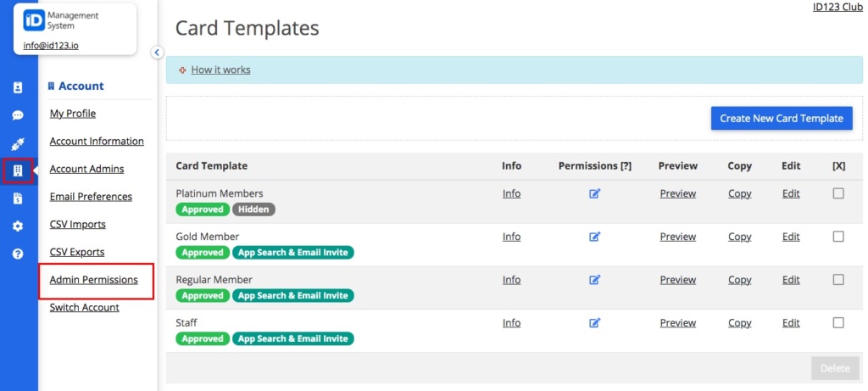This screenshot has width=868, height=391.
Task: Open the info@id123.io account link
Action: pos(51,46)
